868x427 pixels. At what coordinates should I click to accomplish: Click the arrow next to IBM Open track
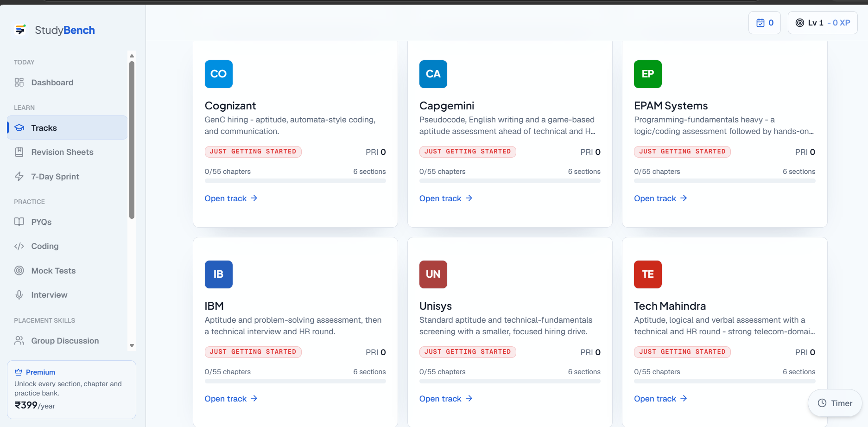[x=254, y=399]
